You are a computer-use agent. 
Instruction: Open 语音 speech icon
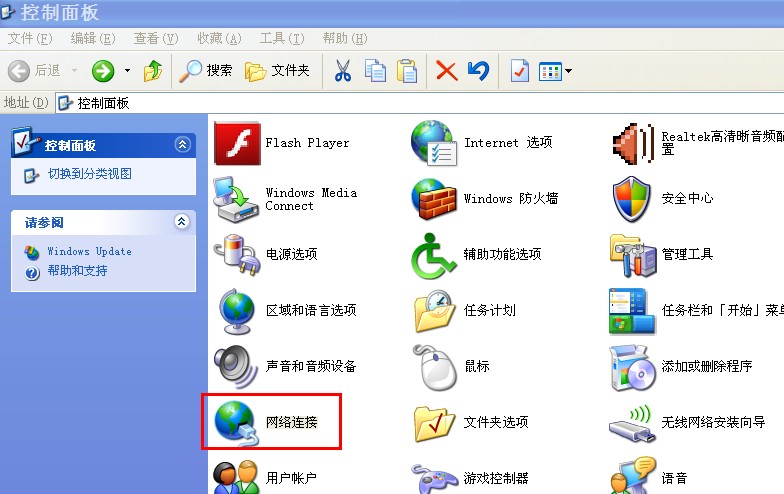[x=633, y=475]
